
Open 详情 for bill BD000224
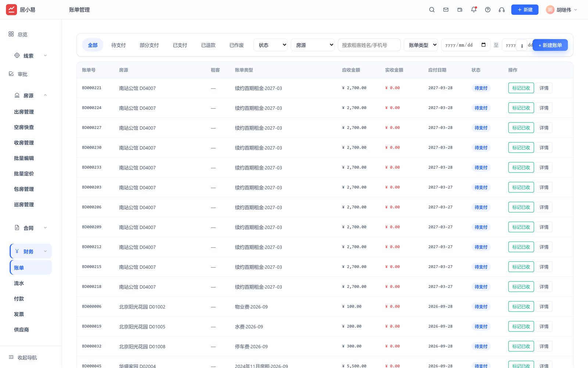point(544,108)
